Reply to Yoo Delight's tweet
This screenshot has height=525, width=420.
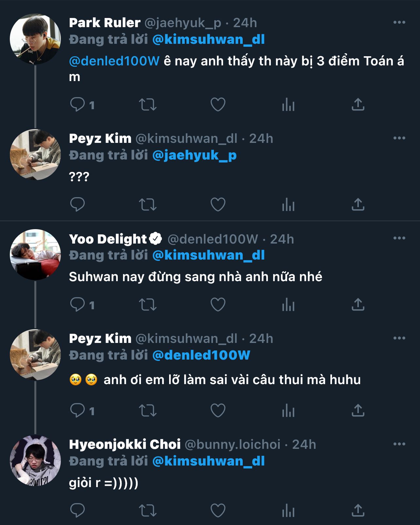coord(78,305)
